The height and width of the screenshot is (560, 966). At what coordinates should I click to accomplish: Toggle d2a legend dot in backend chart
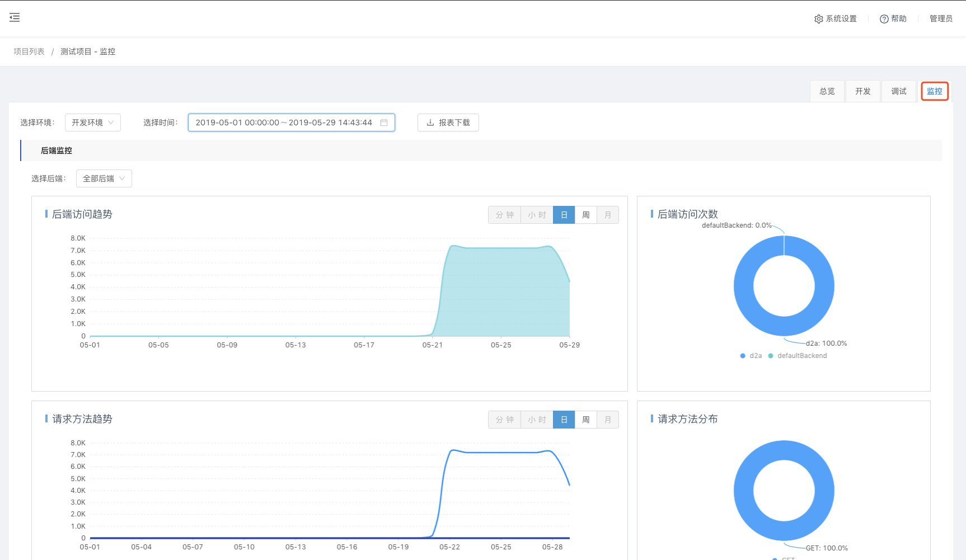[x=743, y=356]
